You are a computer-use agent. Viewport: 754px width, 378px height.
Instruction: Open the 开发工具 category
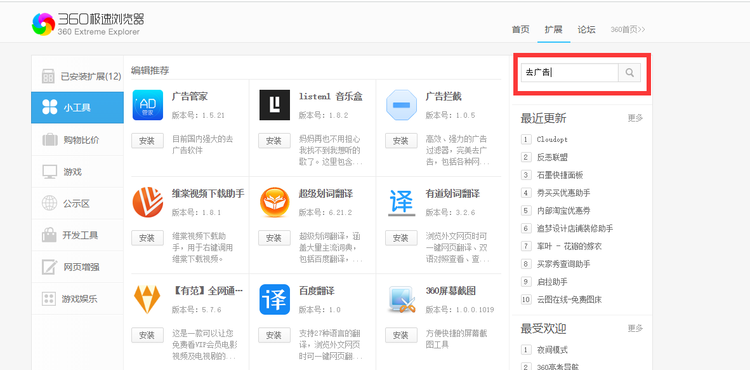click(x=77, y=235)
